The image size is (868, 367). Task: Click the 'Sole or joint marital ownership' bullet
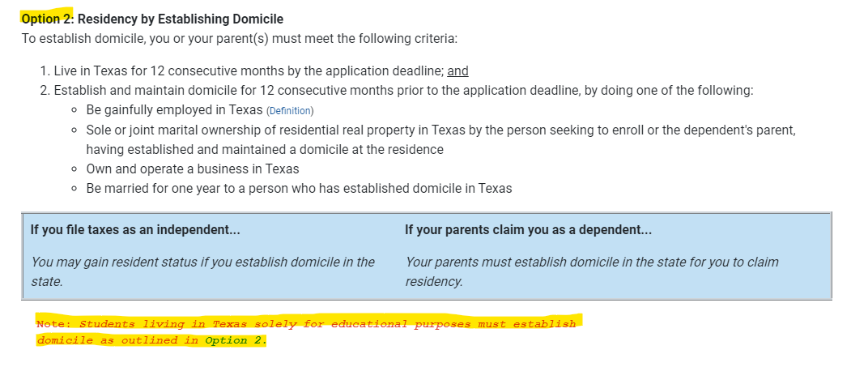[x=440, y=130]
